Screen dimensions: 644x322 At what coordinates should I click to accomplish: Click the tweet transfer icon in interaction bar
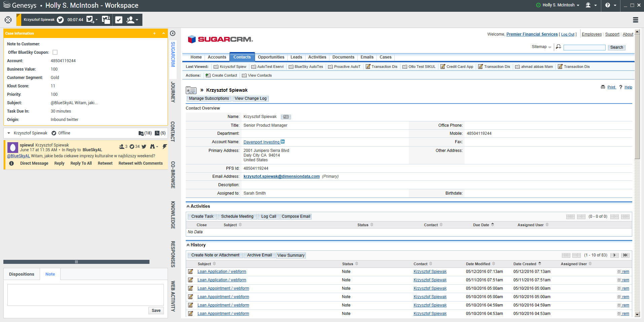(90, 19)
